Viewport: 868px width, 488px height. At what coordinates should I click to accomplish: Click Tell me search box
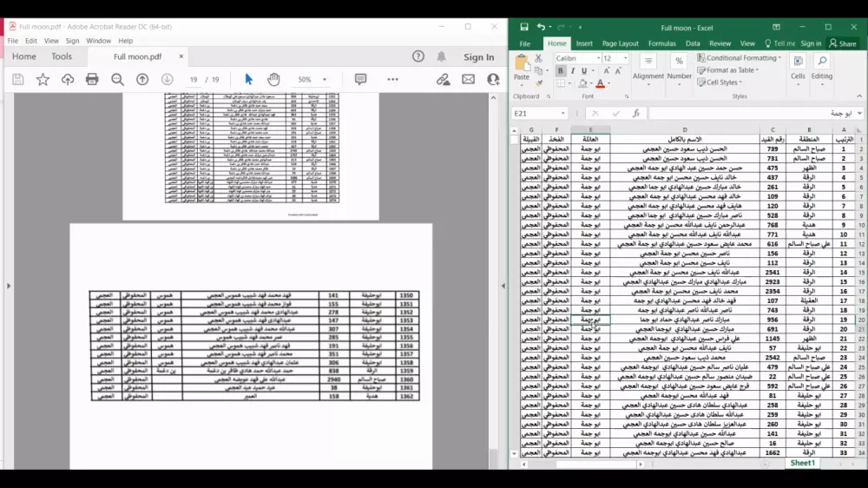[x=779, y=43]
